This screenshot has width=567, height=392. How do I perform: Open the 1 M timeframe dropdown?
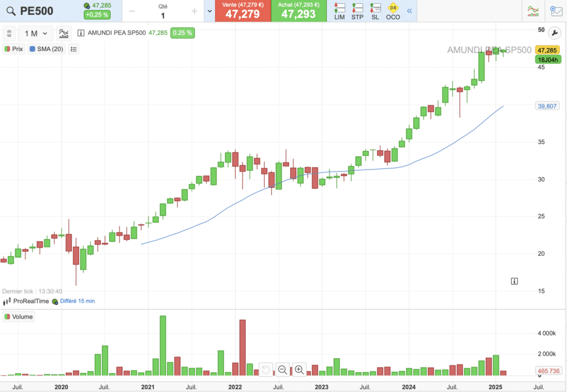tap(36, 34)
